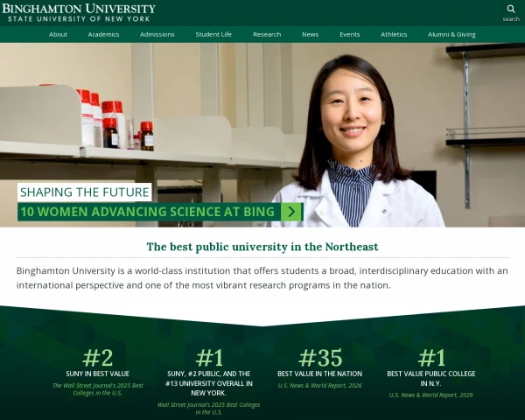Open the Student Life menu
525x420 pixels.
pos(213,34)
